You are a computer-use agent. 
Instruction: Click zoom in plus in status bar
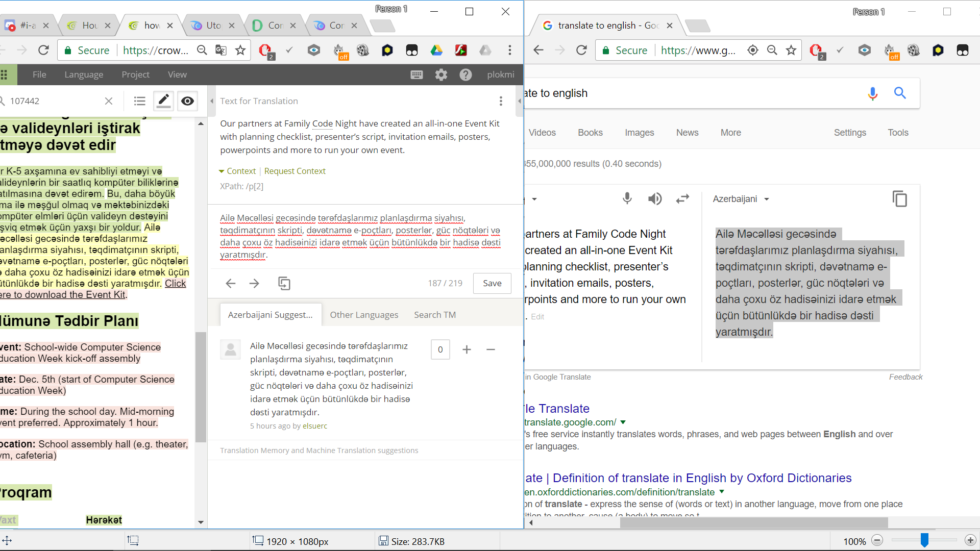pyautogui.click(x=970, y=540)
